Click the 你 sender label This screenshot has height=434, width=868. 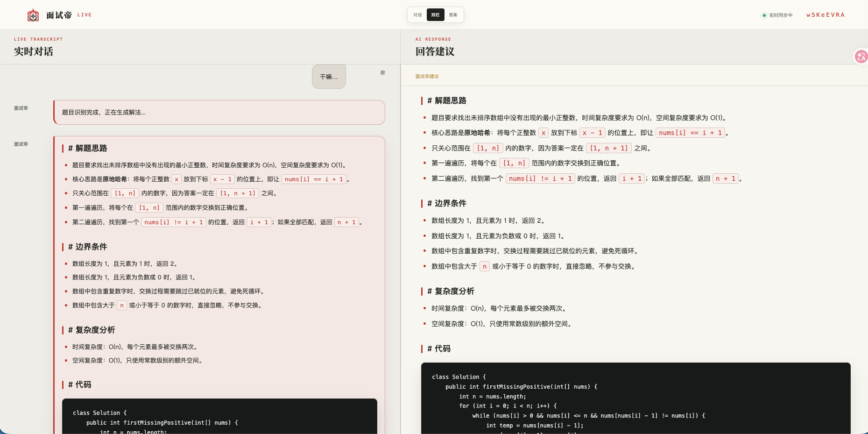(383, 72)
